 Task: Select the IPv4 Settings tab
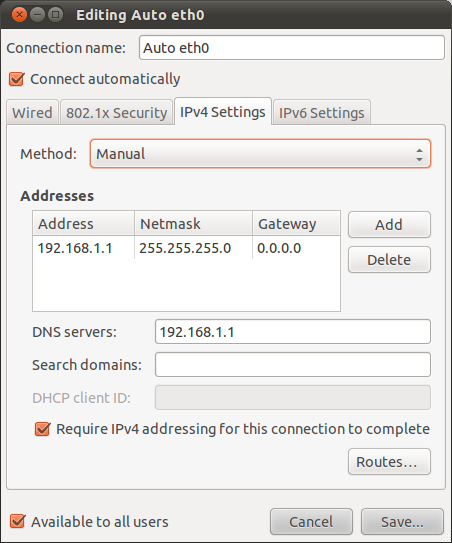(223, 112)
